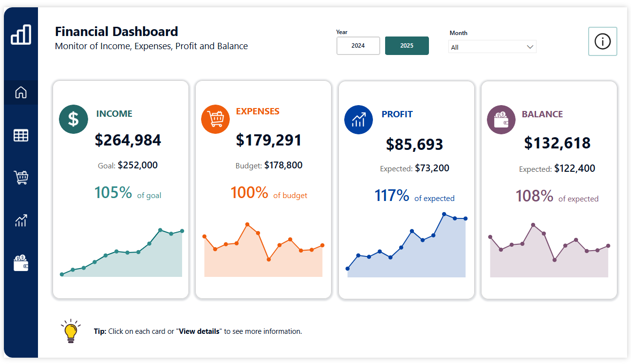Click the purple wallet Balance icon
The image size is (631, 364).
pos(501,119)
